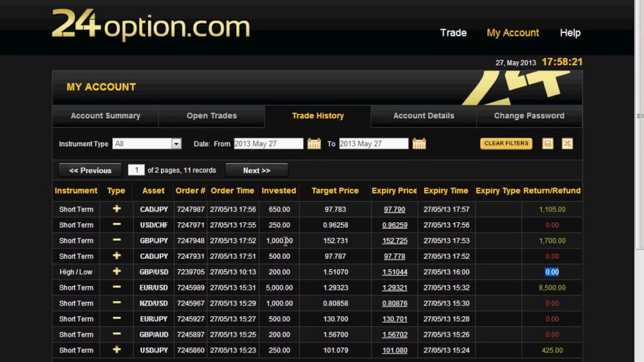Click the print icon beside Clear Filters

coord(548,144)
